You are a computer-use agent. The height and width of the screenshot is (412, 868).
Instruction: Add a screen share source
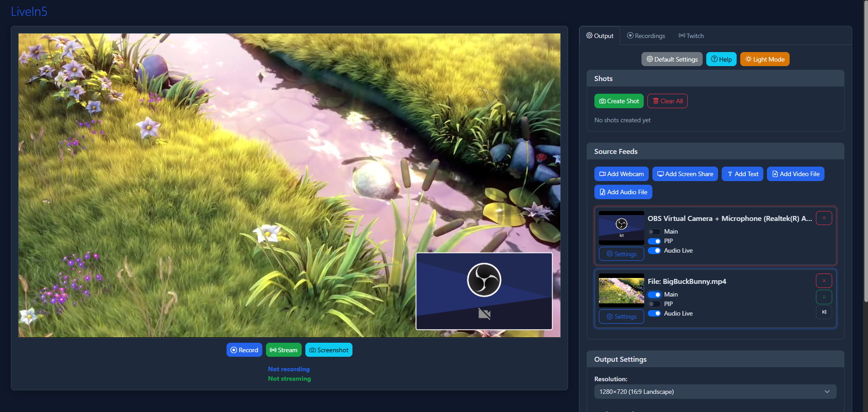point(685,174)
